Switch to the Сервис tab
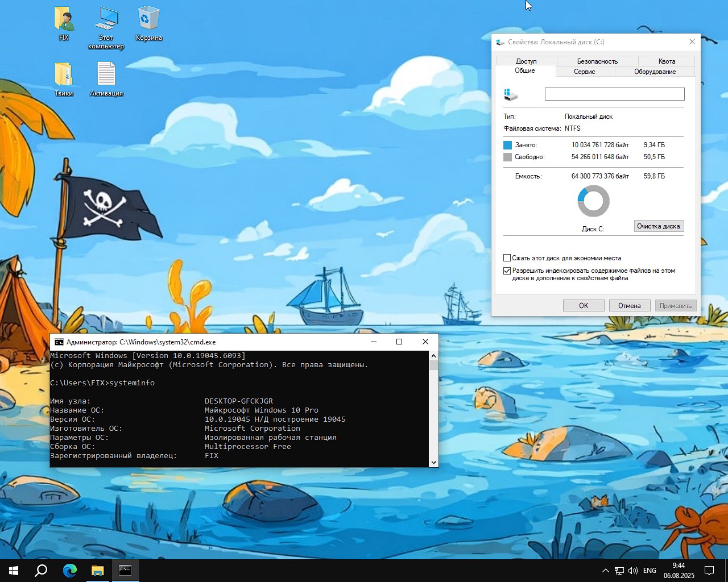The width and height of the screenshot is (728, 582). pos(584,72)
